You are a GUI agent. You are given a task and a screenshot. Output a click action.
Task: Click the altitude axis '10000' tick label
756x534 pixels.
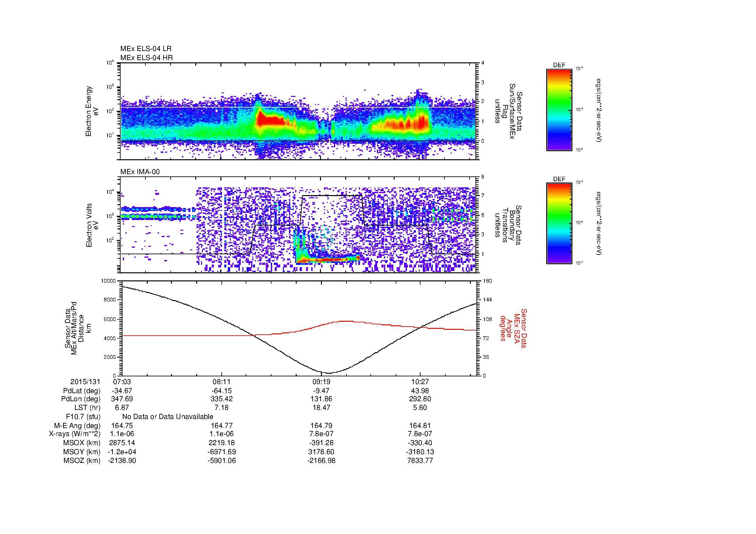pos(109,281)
